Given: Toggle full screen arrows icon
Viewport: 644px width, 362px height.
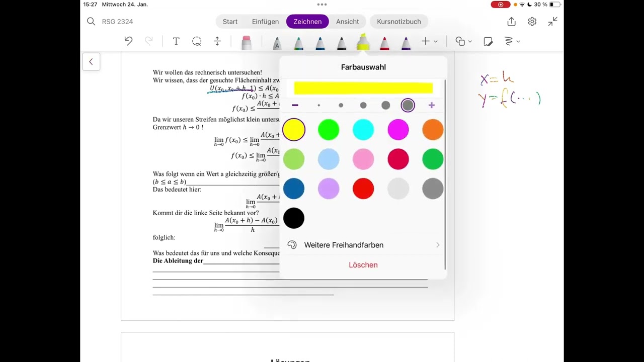Looking at the screenshot, I should (553, 21).
